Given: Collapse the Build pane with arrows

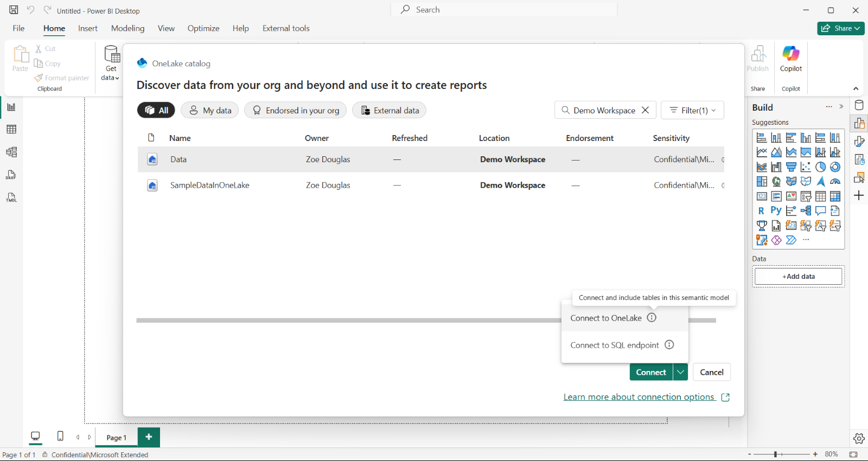Looking at the screenshot, I should (841, 107).
